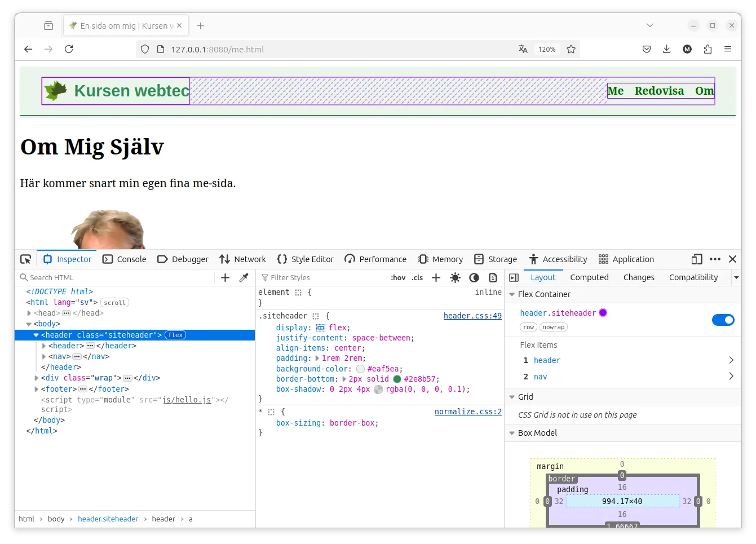This screenshot has width=756, height=544.
Task: Open the #2e8b57 border color swatch
Action: [x=397, y=379]
